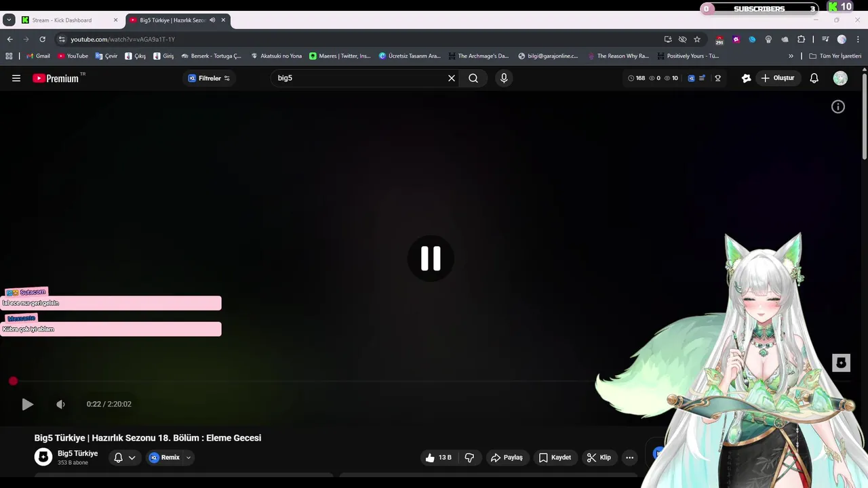Open Chrome profile avatar in toolbar
868x488 pixels.
click(x=842, y=39)
